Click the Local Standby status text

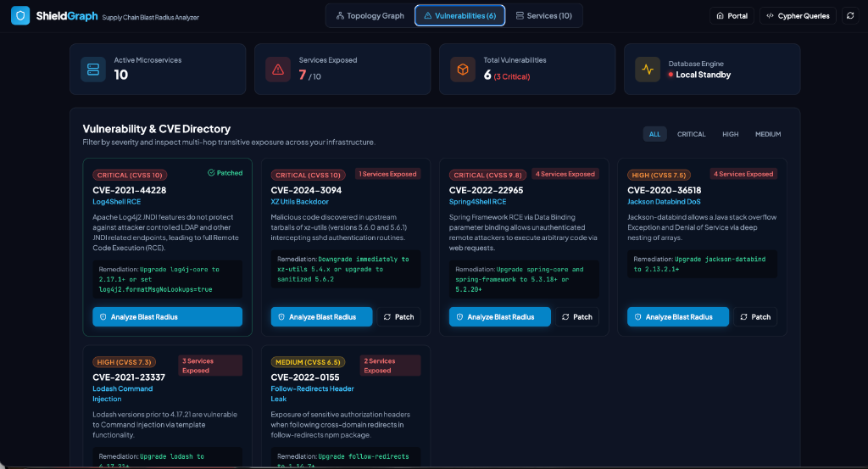[x=703, y=75]
